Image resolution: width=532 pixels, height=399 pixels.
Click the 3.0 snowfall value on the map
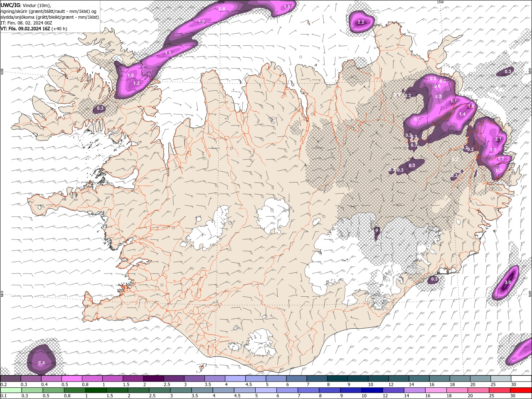pos(507,282)
